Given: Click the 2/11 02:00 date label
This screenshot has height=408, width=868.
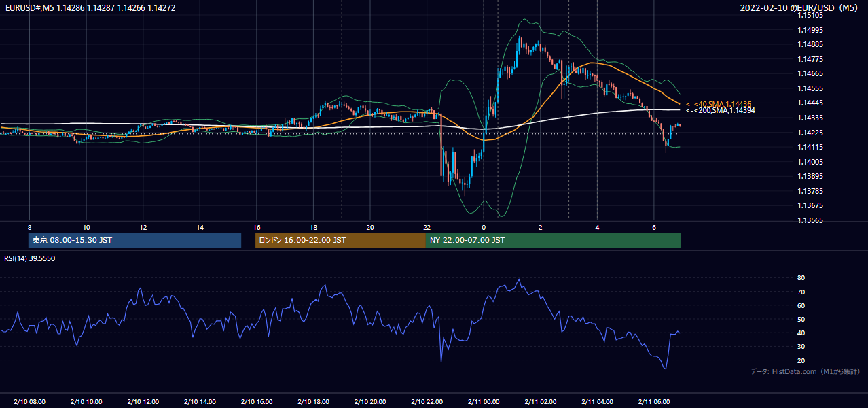Looking at the screenshot, I should coord(540,402).
